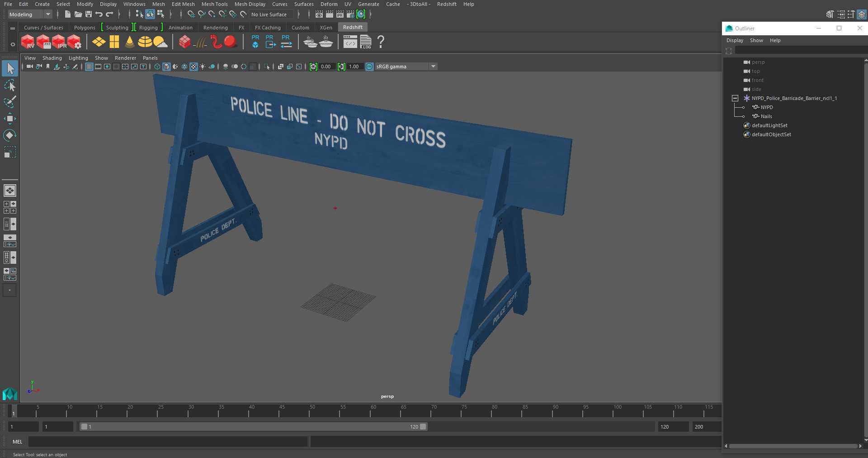Select the single-pane perspective layout button
868x458 pixels.
(x=10, y=191)
